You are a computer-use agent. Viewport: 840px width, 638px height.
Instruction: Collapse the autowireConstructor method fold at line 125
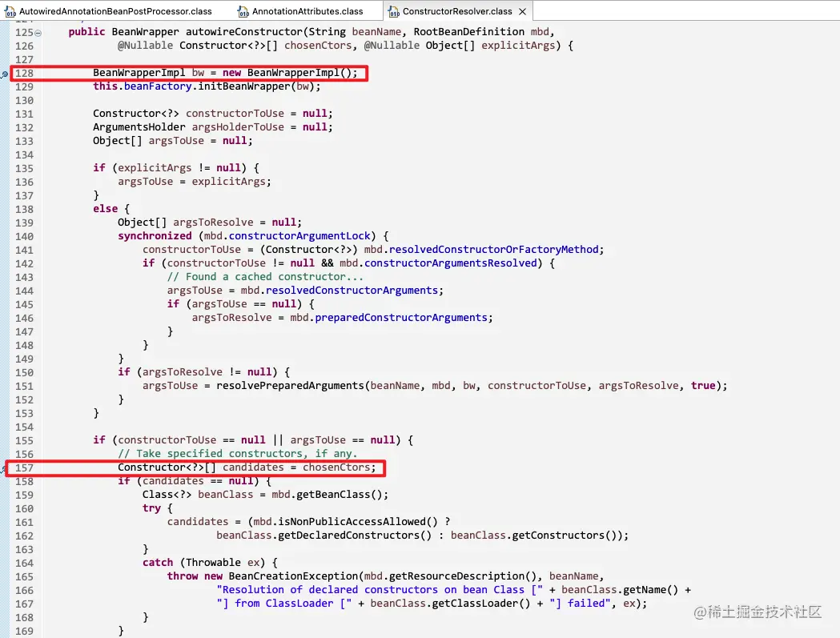38,33
